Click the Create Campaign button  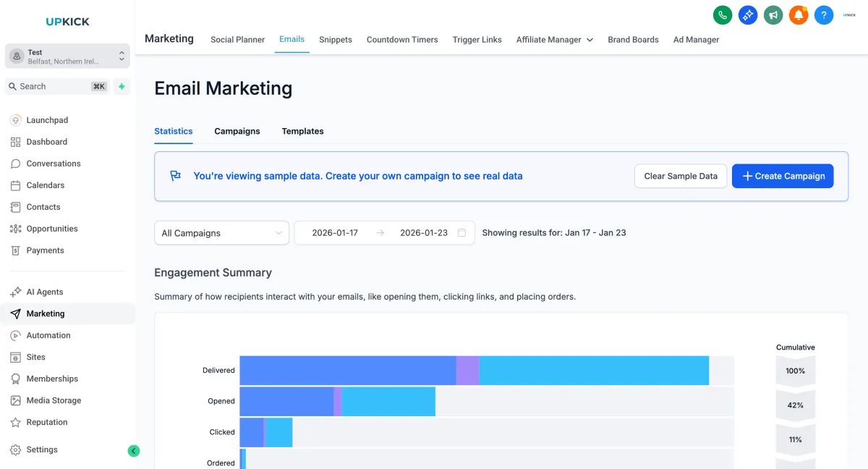click(783, 176)
